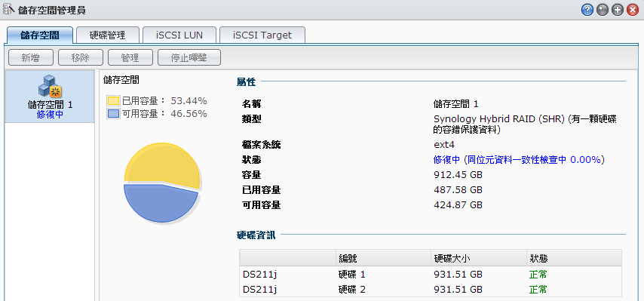Switch to the 硬碟管理 tab
Screen dimensions: 644x301
click(108, 35)
